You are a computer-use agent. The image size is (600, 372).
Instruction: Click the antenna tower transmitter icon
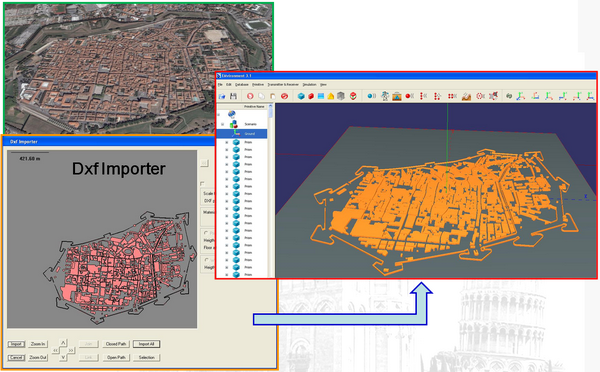(x=385, y=96)
